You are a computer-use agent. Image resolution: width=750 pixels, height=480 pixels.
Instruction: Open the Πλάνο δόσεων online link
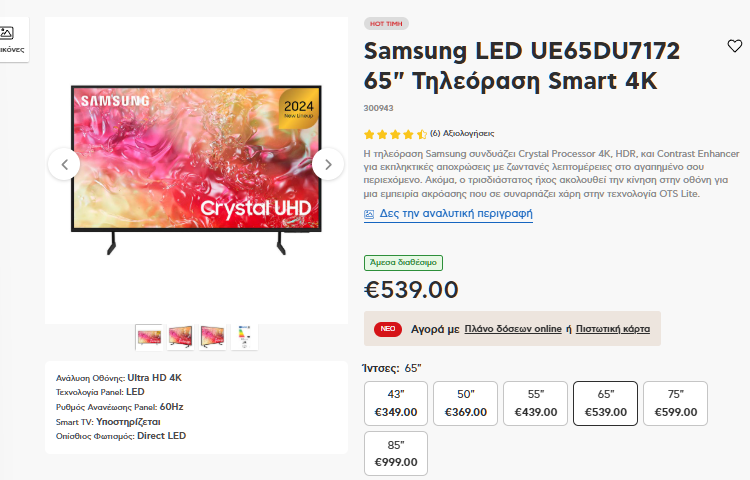point(513,329)
